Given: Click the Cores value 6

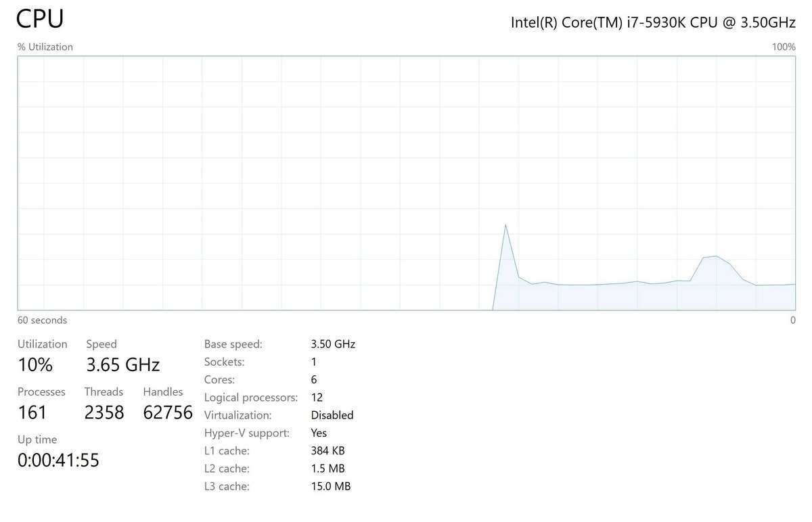Looking at the screenshot, I should 314,379.
